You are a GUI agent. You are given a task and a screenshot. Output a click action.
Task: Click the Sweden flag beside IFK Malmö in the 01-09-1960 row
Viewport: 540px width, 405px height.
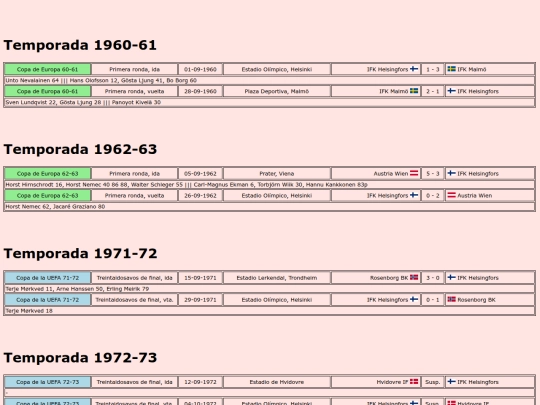(x=451, y=69)
